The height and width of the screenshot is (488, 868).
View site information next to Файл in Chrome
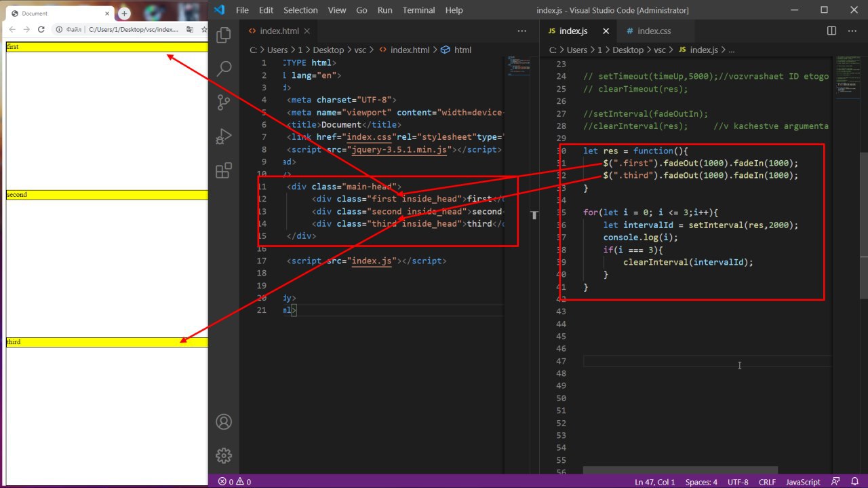click(60, 29)
